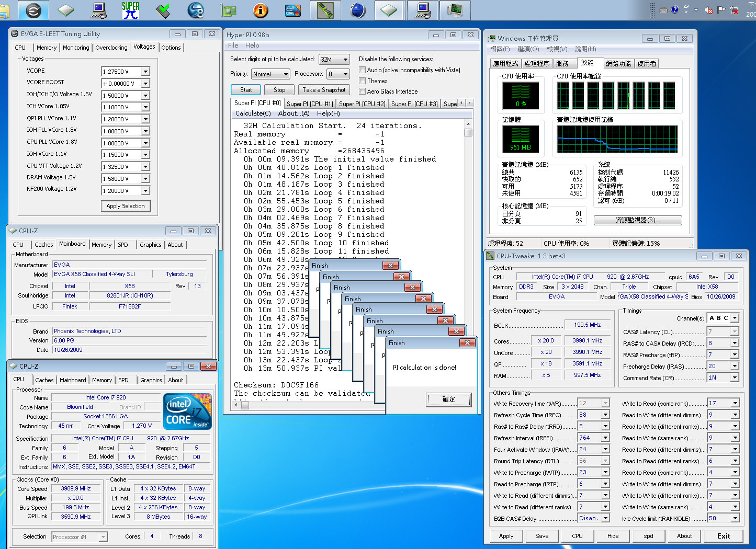Click the Task Manager title bar icon
Image resolution: width=756 pixels, height=549 pixels.
pyautogui.click(x=492, y=38)
